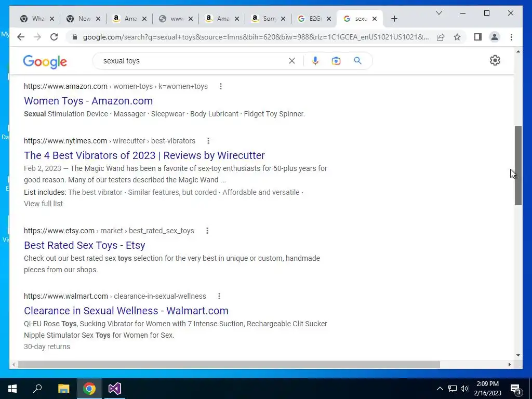Open more options for Etsy result

[x=207, y=231]
